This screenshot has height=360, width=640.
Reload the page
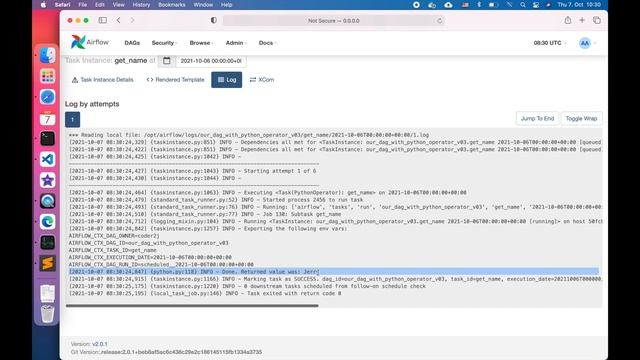click(440, 20)
